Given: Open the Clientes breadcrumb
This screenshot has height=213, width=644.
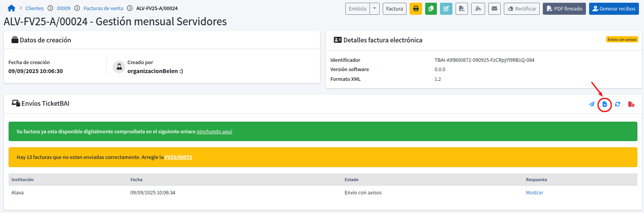Looking at the screenshot, I should click(x=35, y=8).
